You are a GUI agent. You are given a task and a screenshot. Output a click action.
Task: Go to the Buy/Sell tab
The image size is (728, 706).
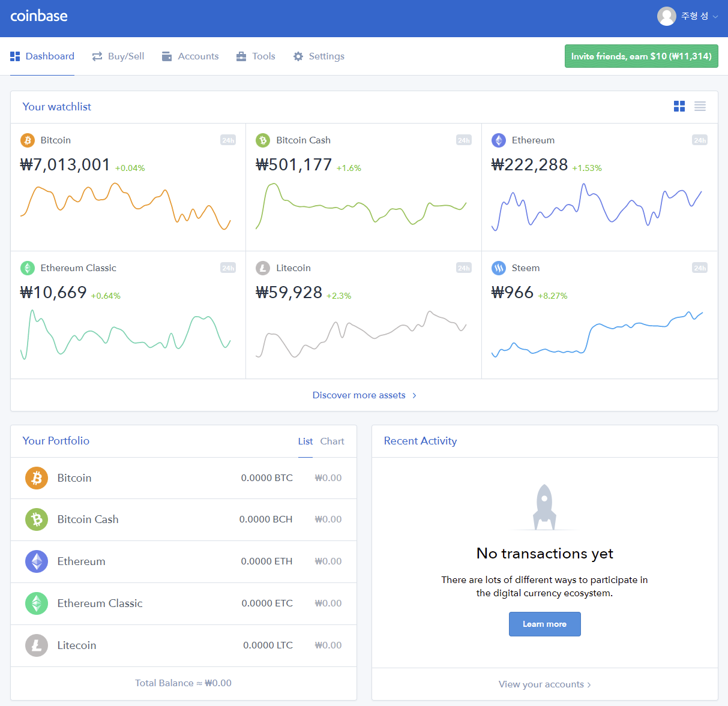pyautogui.click(x=118, y=56)
